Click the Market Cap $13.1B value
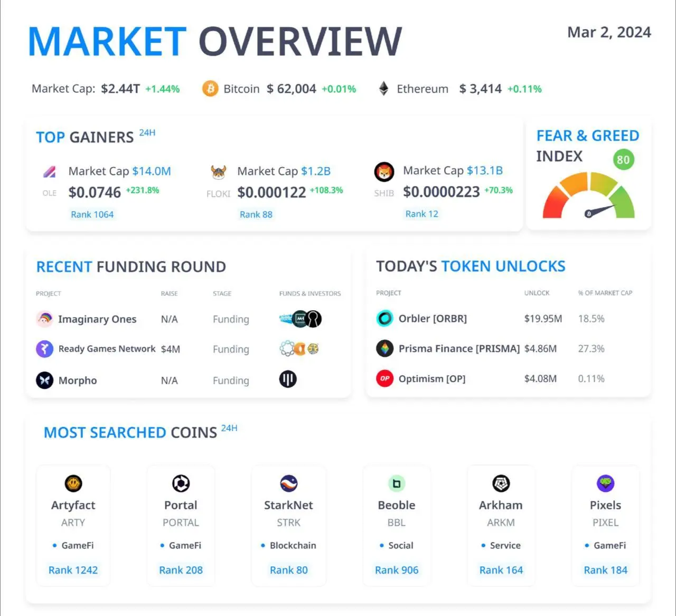The width and height of the screenshot is (676, 616). [485, 171]
